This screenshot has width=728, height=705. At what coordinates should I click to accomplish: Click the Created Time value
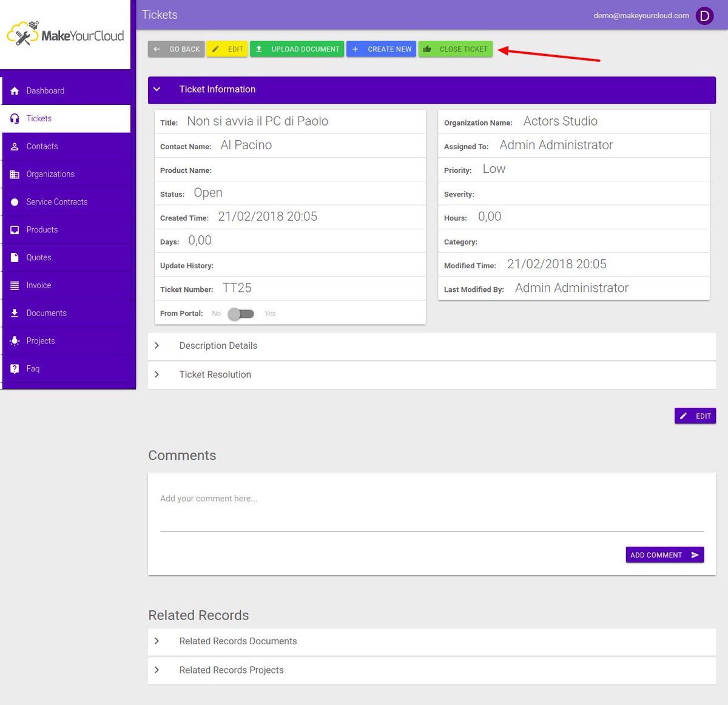coord(268,217)
